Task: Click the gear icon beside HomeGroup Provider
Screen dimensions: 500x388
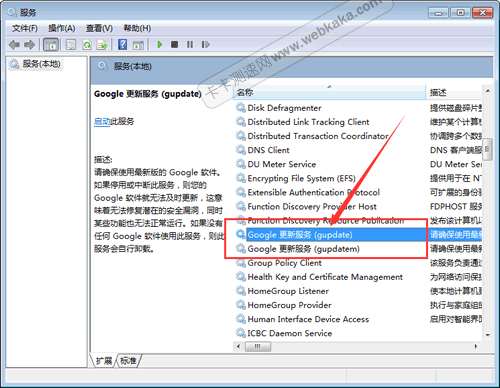Action: click(241, 305)
